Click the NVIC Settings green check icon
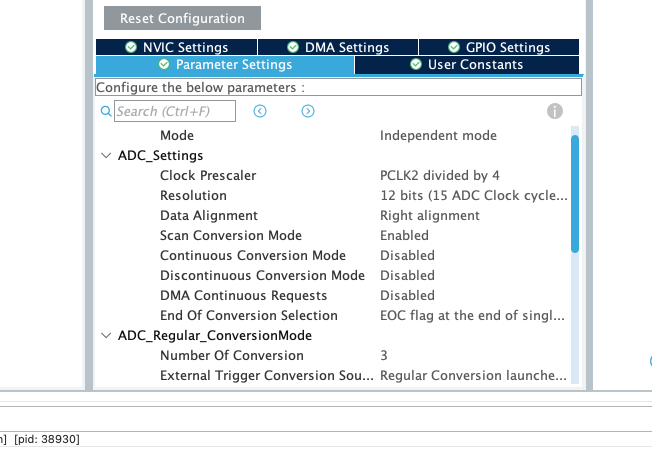The width and height of the screenshot is (652, 451). point(131,47)
